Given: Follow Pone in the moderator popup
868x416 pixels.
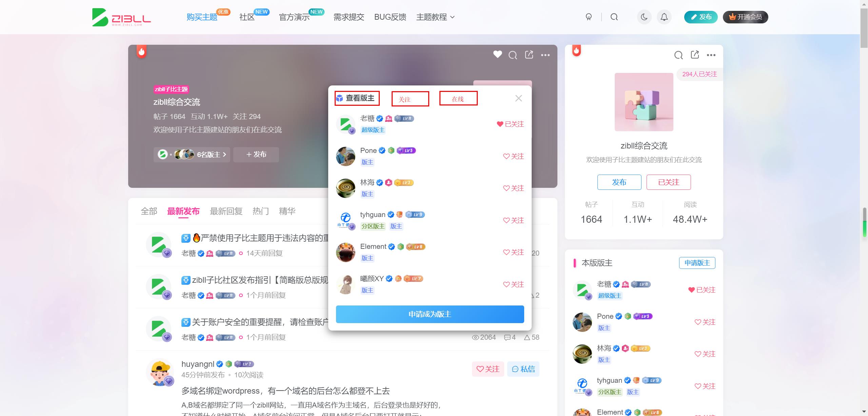Looking at the screenshot, I should pos(513,156).
